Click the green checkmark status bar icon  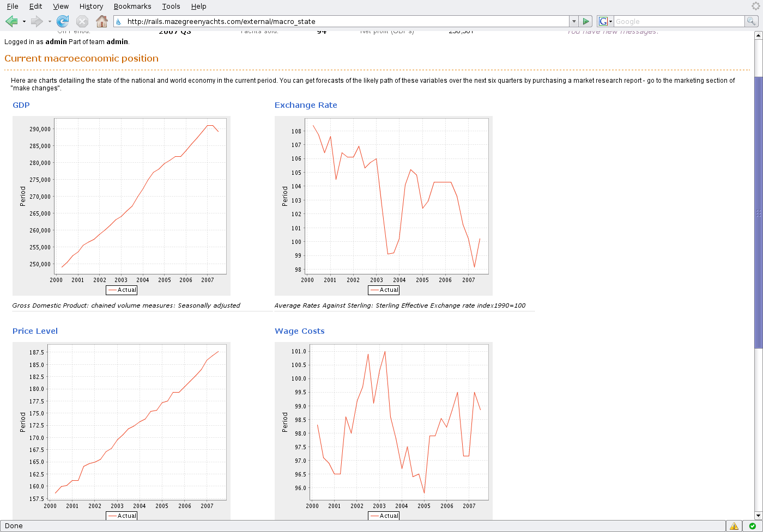coord(753,526)
